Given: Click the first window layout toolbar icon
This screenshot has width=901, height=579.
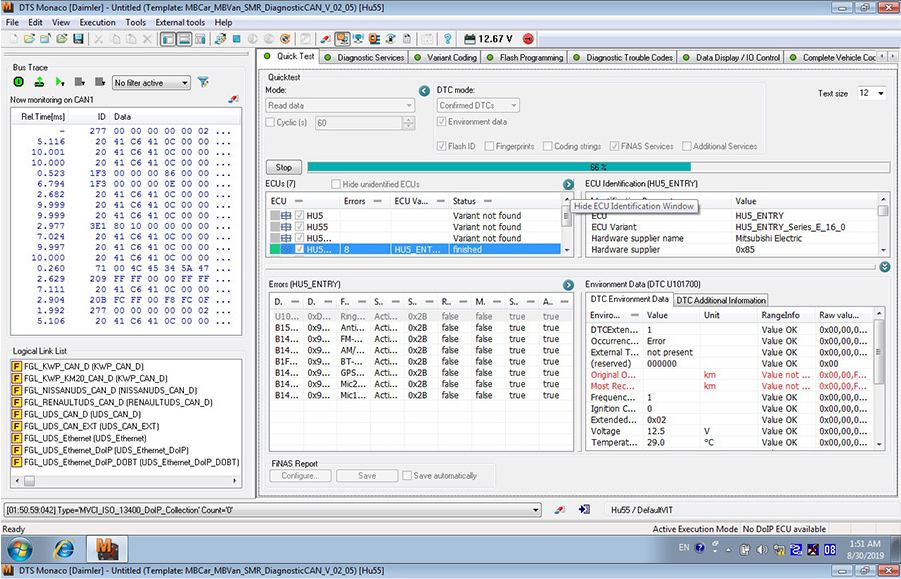Looking at the screenshot, I should coord(168,39).
